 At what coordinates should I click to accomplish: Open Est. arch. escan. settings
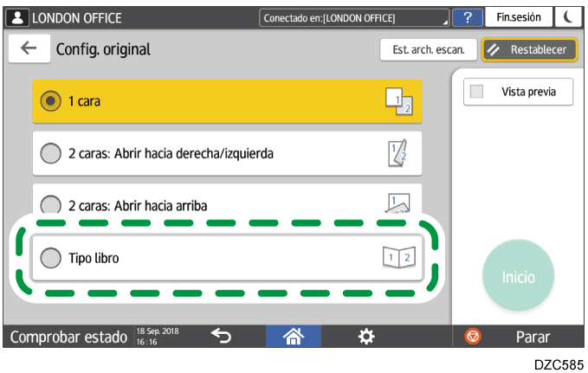429,49
